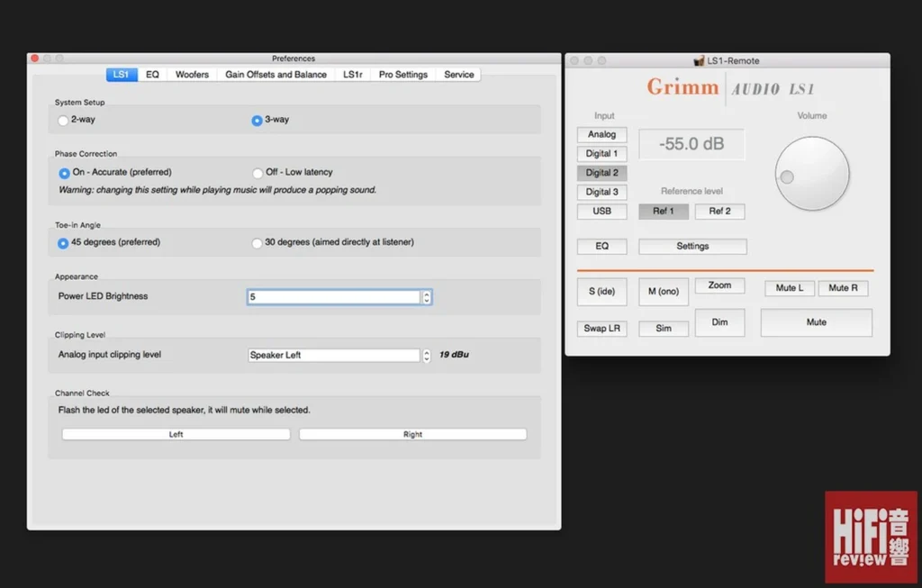Click the Zoom button

[x=719, y=285]
